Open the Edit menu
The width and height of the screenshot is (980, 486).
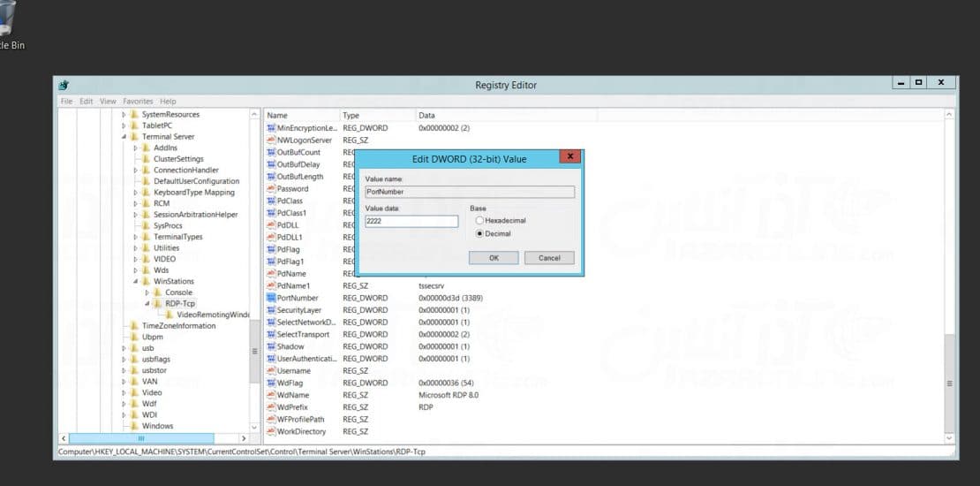87,102
